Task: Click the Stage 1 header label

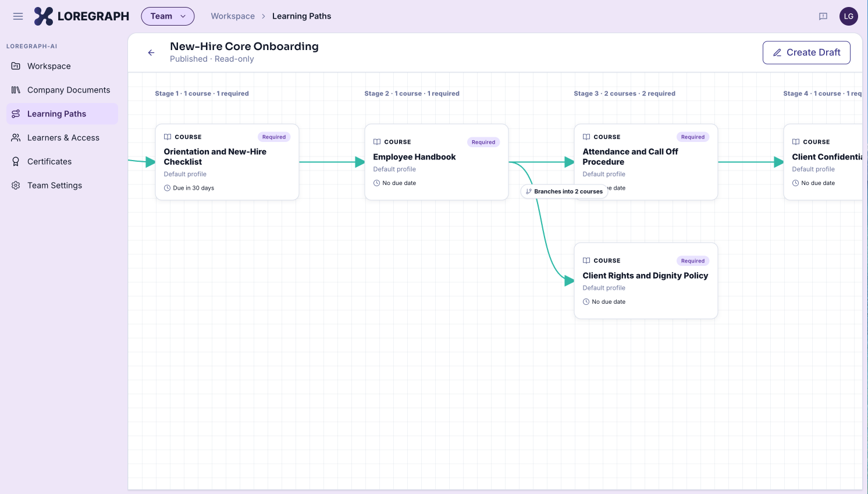Action: 202,94
